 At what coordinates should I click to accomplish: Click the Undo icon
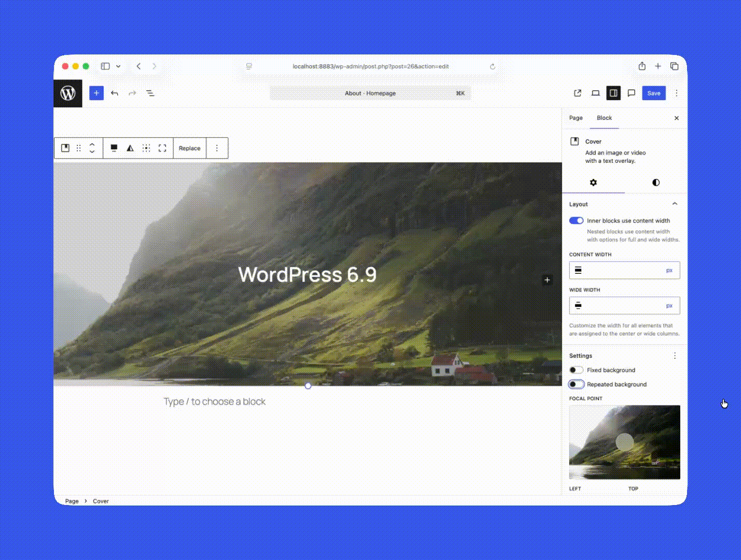pos(115,93)
